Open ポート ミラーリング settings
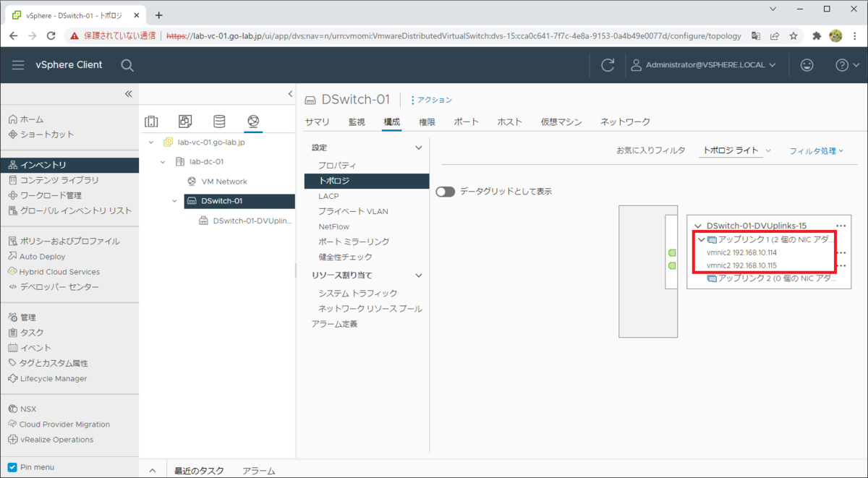The width and height of the screenshot is (868, 478). coord(354,242)
